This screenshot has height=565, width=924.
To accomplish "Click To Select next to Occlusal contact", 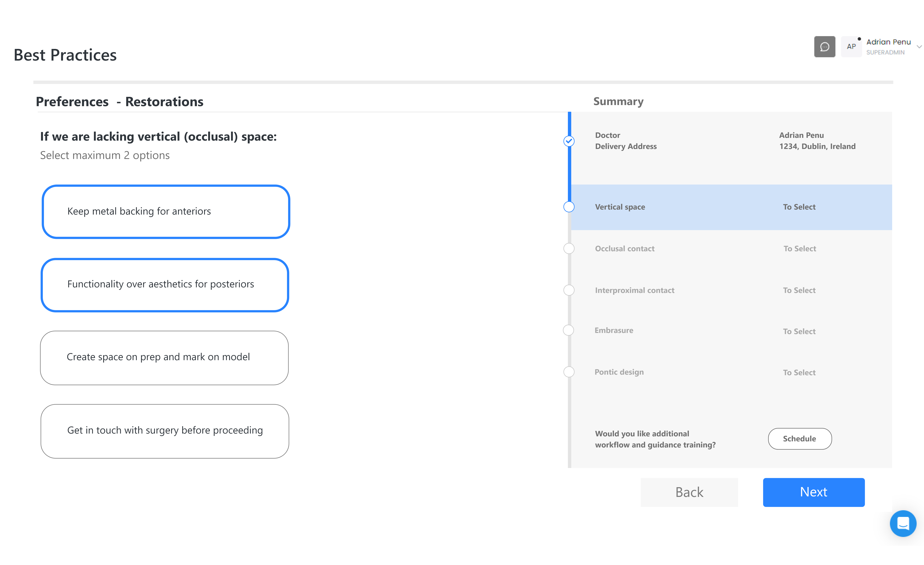I will (x=800, y=249).
